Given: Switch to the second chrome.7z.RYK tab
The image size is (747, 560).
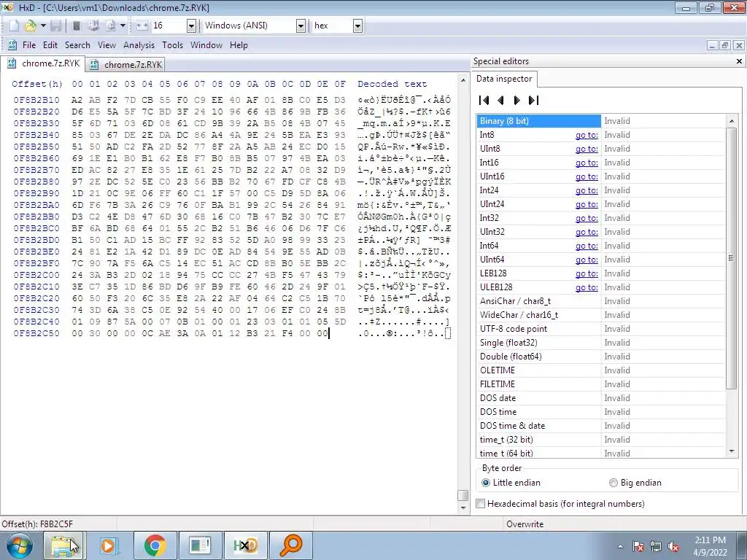Looking at the screenshot, I should pos(125,65).
